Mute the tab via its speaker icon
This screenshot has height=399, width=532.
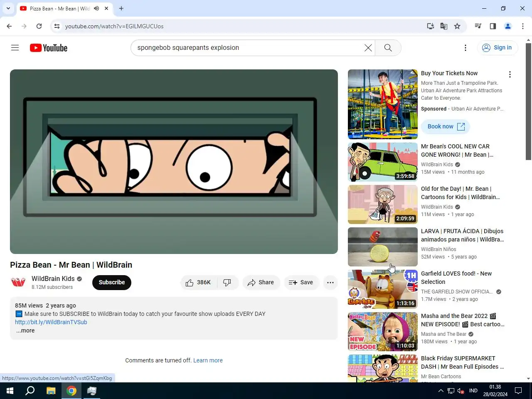(x=96, y=8)
